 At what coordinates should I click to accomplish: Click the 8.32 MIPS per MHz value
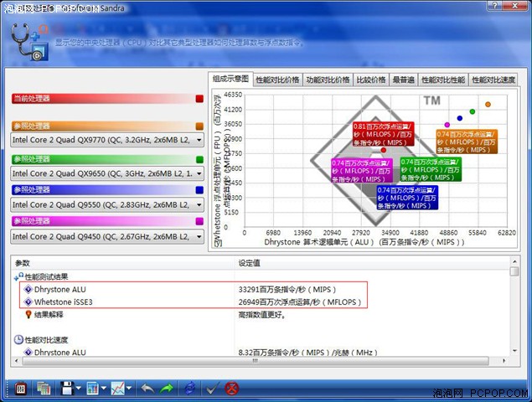pos(307,352)
